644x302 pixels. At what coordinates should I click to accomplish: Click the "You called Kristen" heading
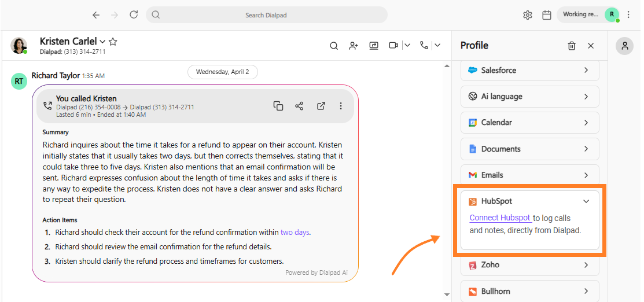86,98
